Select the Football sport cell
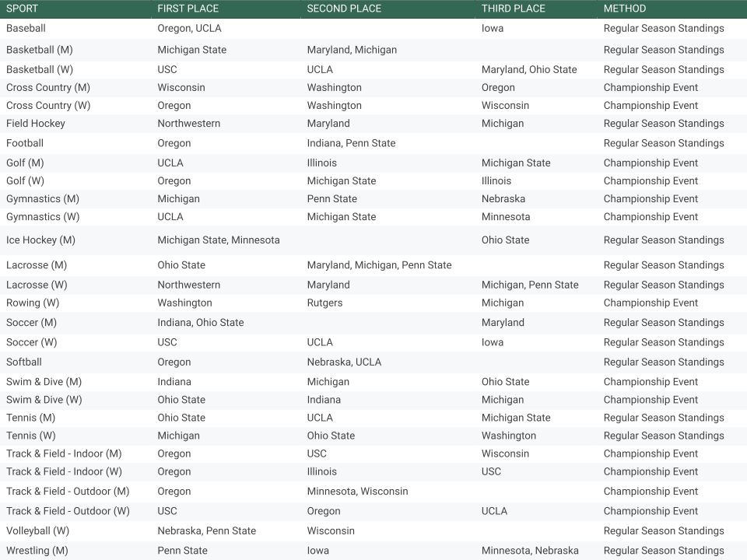The width and height of the screenshot is (747, 560). tap(25, 143)
